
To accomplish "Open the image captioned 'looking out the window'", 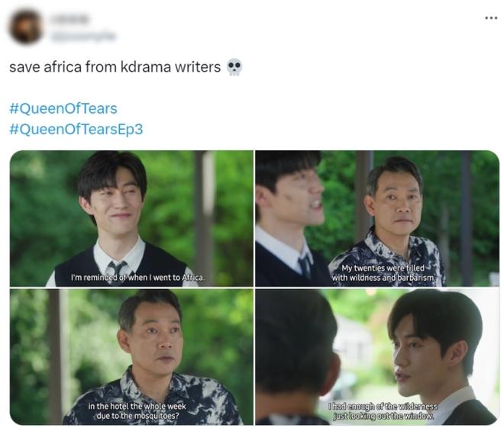I will click(377, 357).
